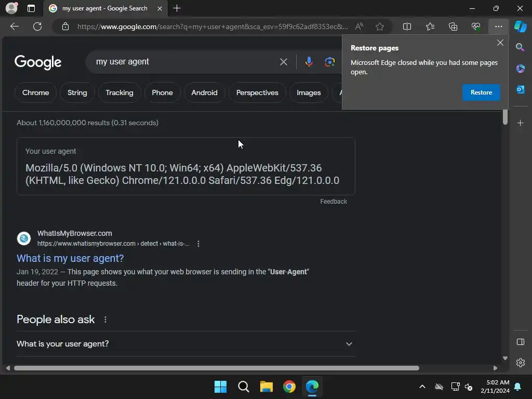Filter results by Tracking chip
This screenshot has width=532, height=399.
(x=119, y=92)
